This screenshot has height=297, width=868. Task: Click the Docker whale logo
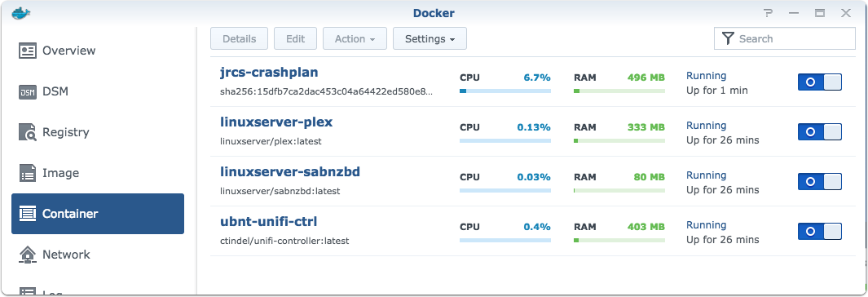point(21,13)
